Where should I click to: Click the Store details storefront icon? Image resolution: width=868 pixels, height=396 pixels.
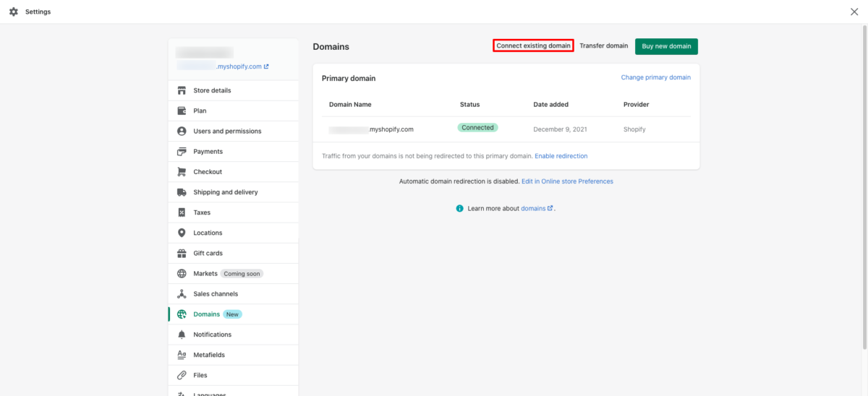pyautogui.click(x=182, y=90)
